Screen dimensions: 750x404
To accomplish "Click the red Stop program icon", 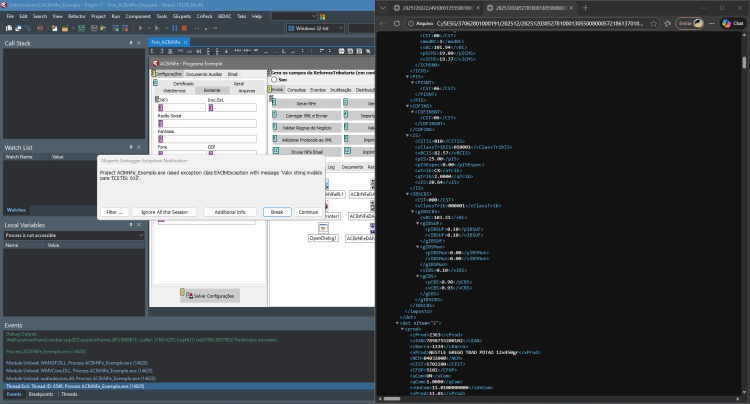I will 184,28.
